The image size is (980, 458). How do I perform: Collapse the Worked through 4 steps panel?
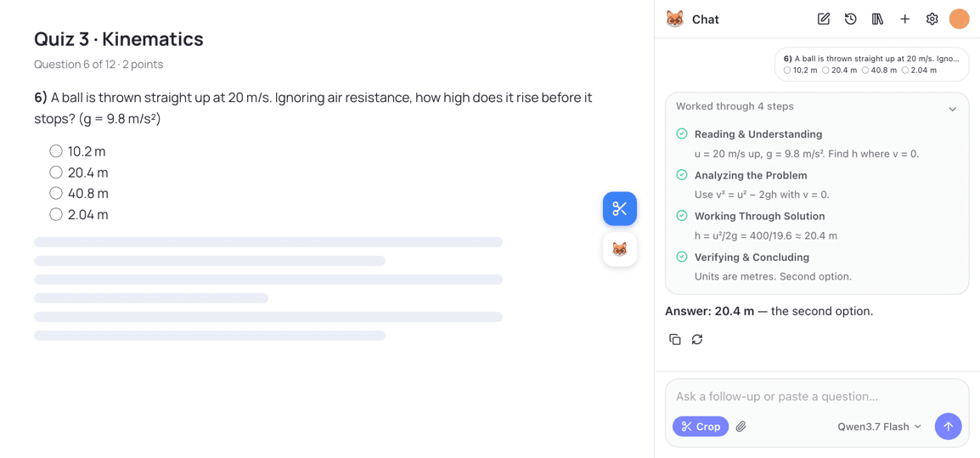(952, 109)
